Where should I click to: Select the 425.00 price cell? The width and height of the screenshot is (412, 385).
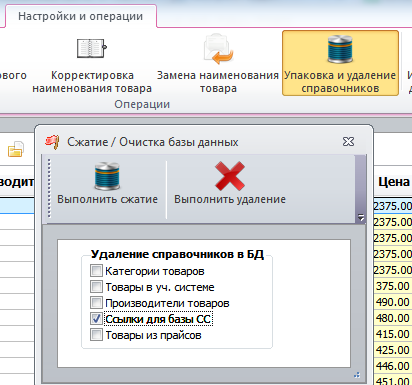pos(393,350)
